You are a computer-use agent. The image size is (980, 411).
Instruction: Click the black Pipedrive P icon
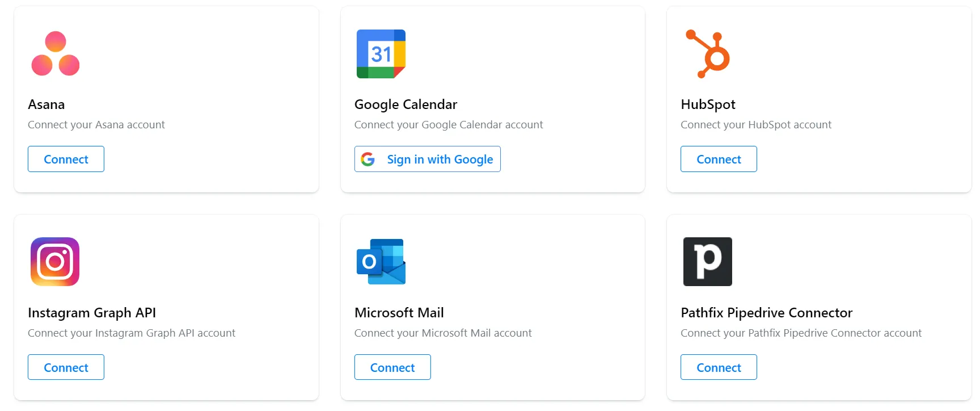[x=707, y=262]
